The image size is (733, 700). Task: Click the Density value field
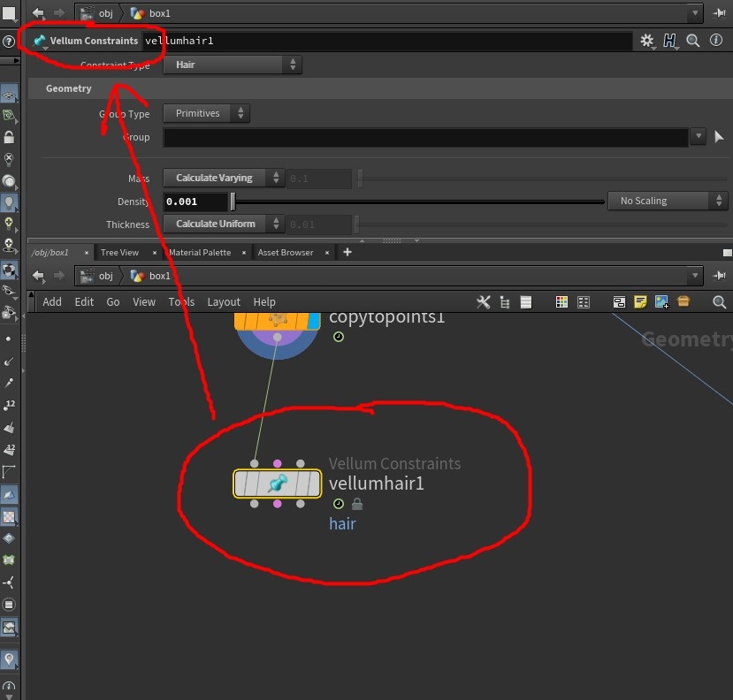pos(195,202)
